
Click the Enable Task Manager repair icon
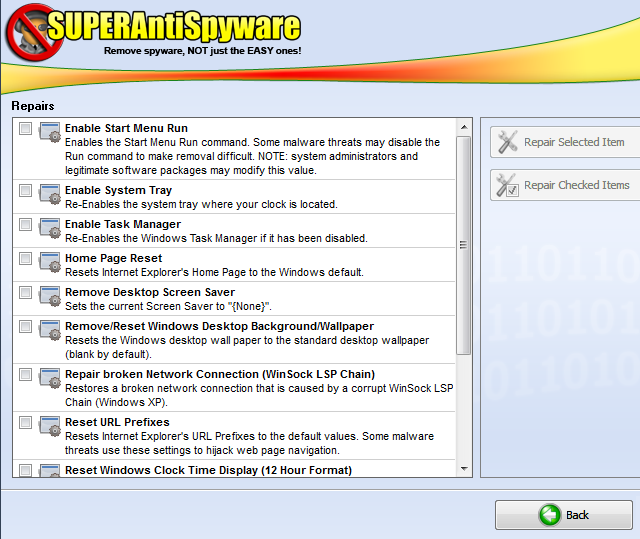[x=50, y=227]
